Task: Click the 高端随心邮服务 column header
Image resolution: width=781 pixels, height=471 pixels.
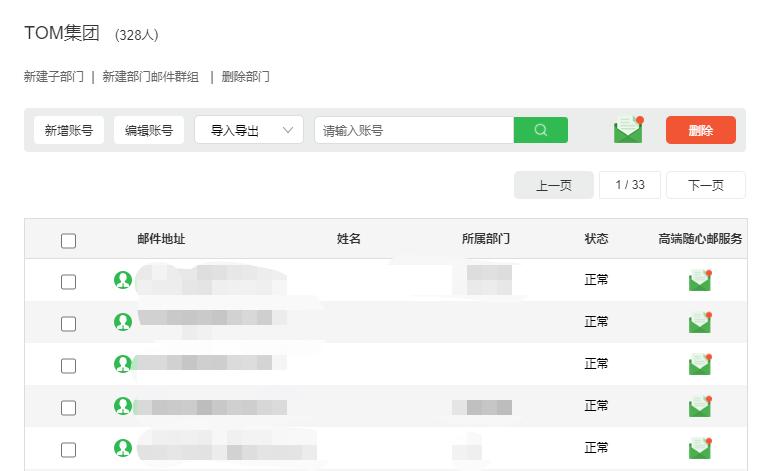Action: [x=700, y=239]
